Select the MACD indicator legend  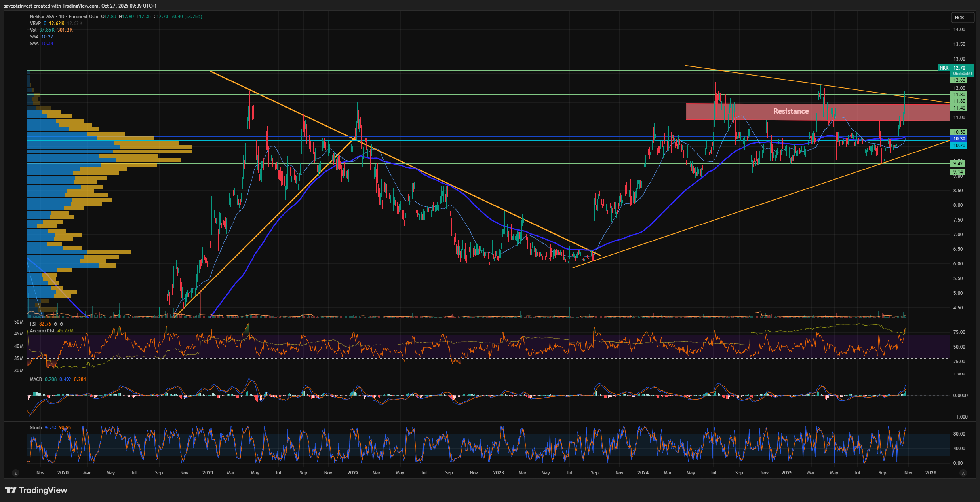click(x=36, y=379)
